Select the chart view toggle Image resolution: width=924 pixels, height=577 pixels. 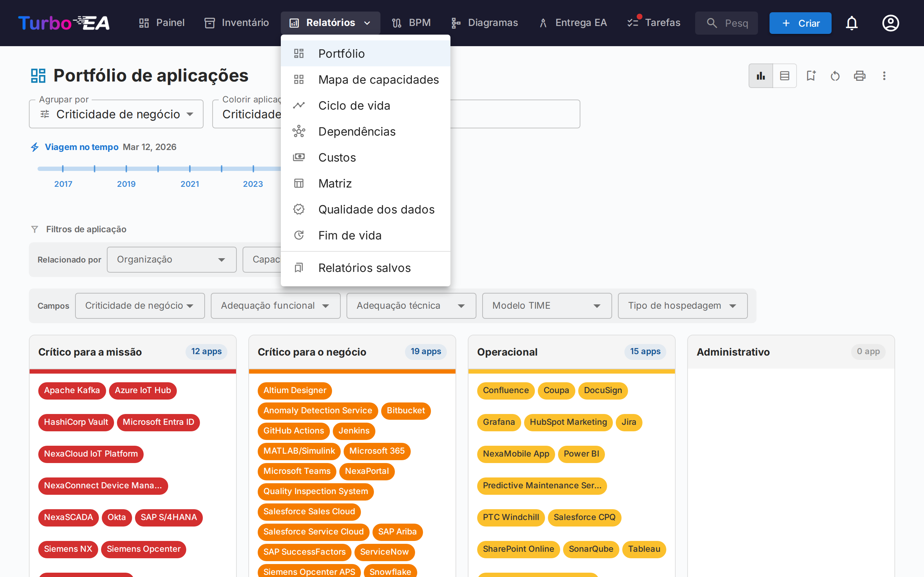pyautogui.click(x=760, y=76)
